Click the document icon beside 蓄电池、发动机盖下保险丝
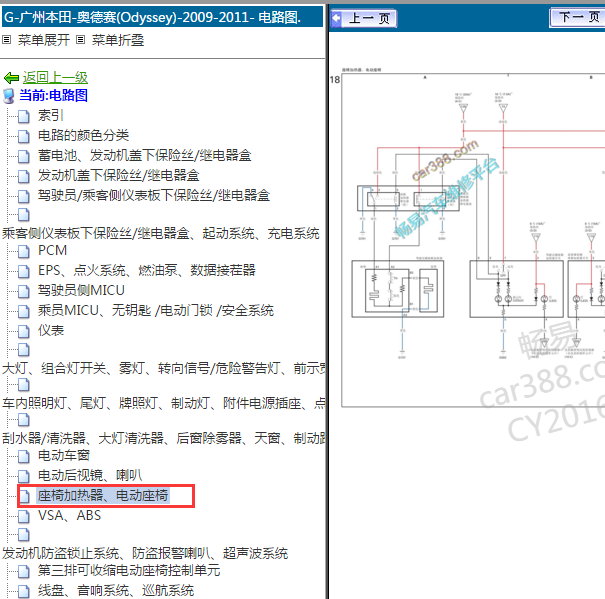The image size is (605, 599). tap(24, 156)
